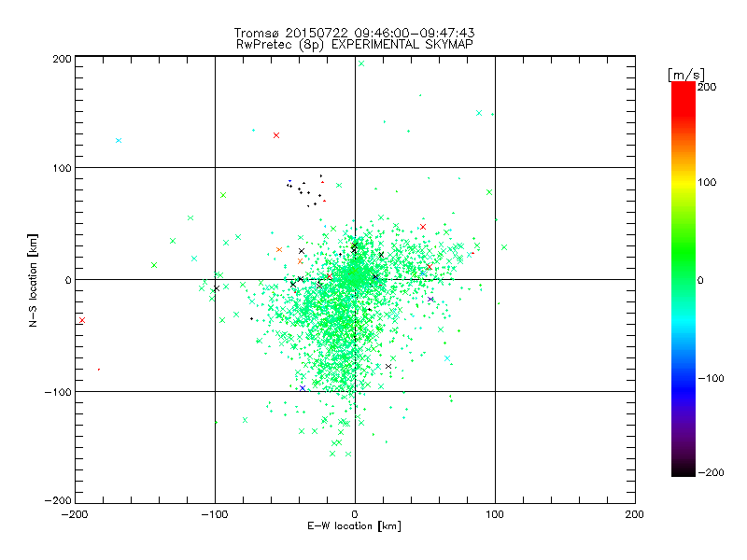Viewport: 747px width, 560px height.
Task: Click the '[m/s]' colorbar unit label
Action: tap(686, 75)
